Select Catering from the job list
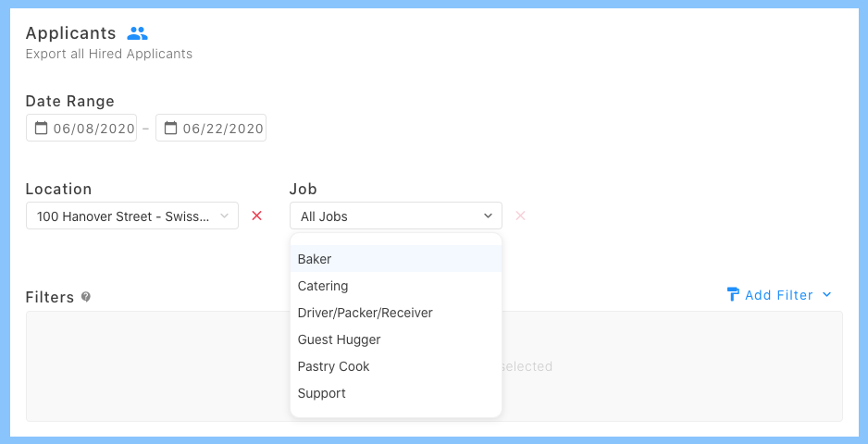This screenshot has width=868, height=444. tap(323, 286)
